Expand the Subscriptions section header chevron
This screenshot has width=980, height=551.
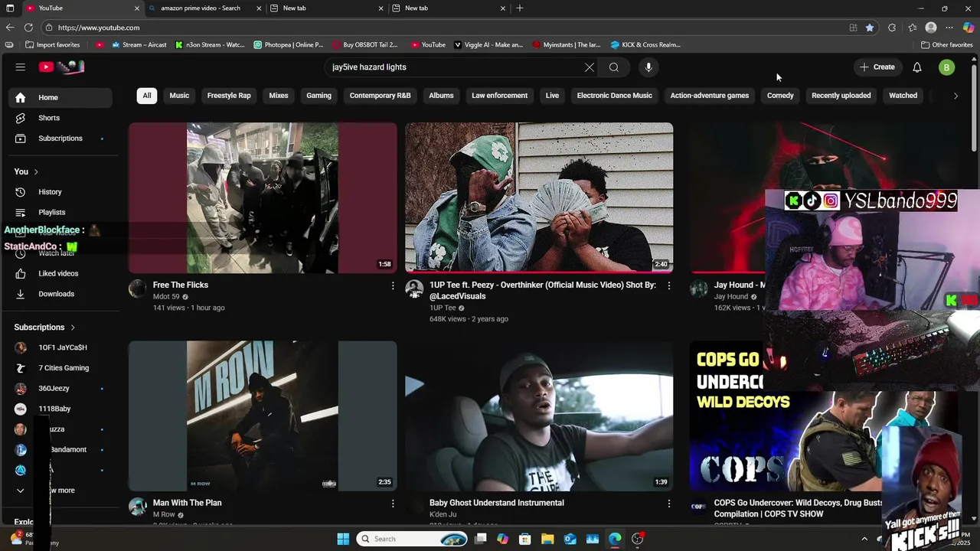coord(73,328)
